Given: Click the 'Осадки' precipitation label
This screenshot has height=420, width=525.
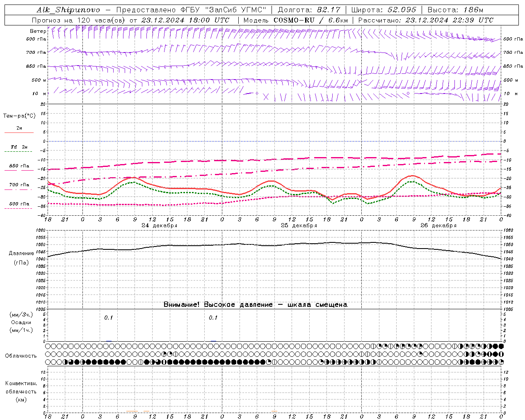Looking at the screenshot, I should point(21,322).
